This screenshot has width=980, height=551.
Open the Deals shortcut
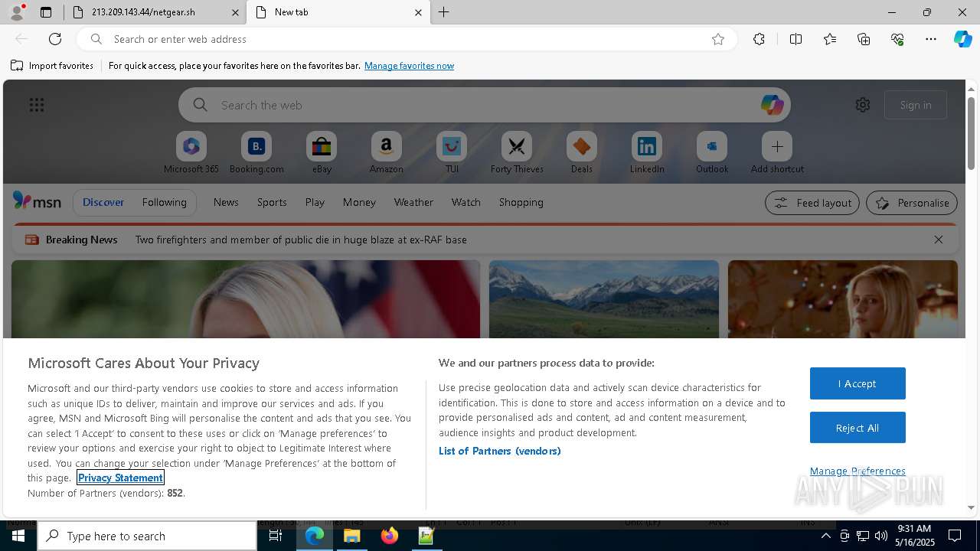582,152
